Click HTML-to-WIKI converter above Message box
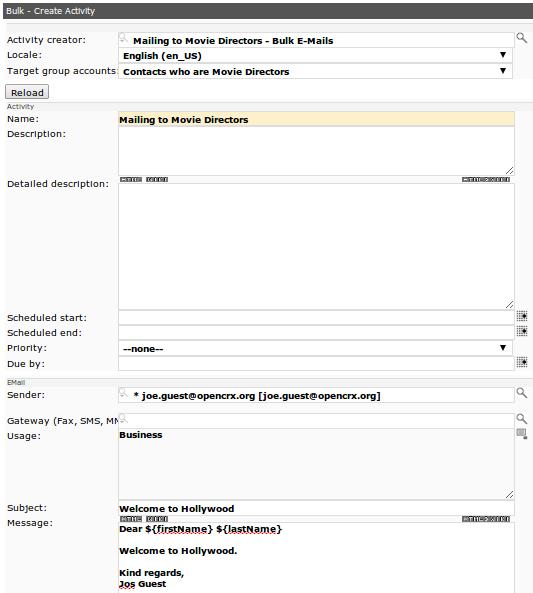 [486, 519]
